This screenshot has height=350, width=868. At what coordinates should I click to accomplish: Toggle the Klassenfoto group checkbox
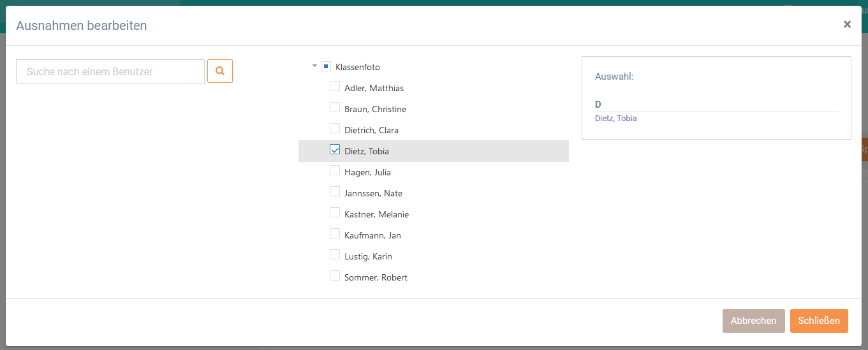[325, 66]
